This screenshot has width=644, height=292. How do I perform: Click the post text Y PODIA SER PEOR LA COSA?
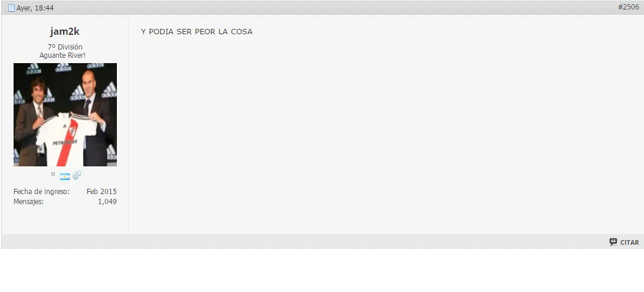[x=197, y=32]
